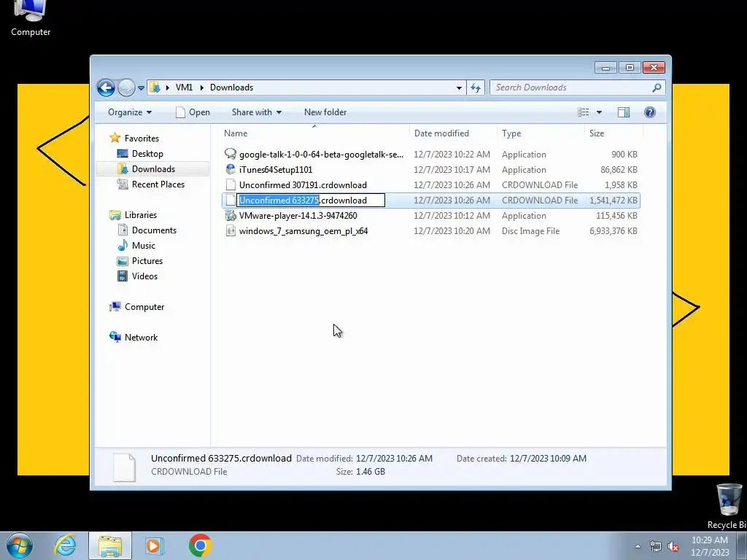
Task: Go back with the Explorer Back arrow
Action: 106,87
